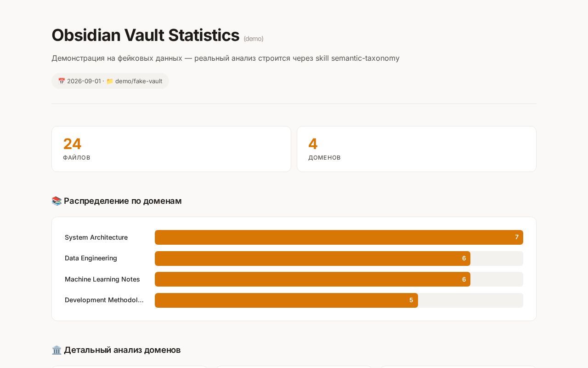Click the Data Engineering domain label
The width and height of the screenshot is (588, 368).
click(x=91, y=258)
